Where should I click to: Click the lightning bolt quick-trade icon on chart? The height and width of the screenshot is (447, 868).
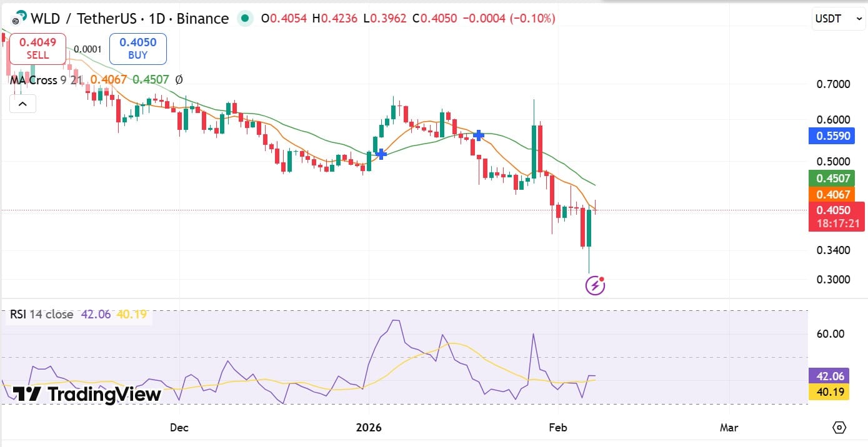click(594, 285)
